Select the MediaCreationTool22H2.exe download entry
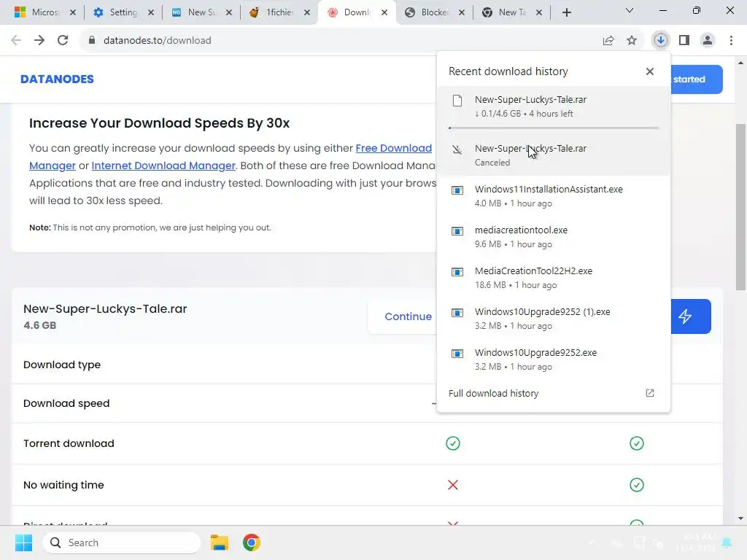Image resolution: width=747 pixels, height=560 pixels. [x=554, y=278]
